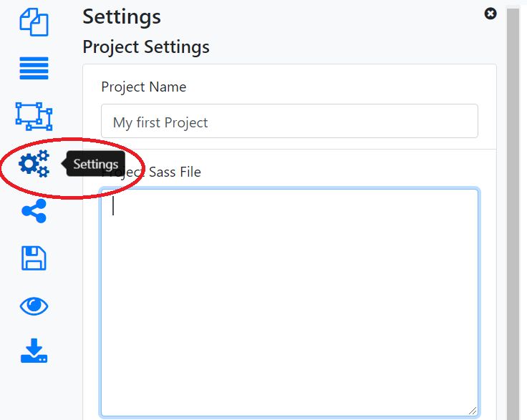The height and width of the screenshot is (420, 527).
Task: Click the Settings panel heading
Action: pos(122,16)
